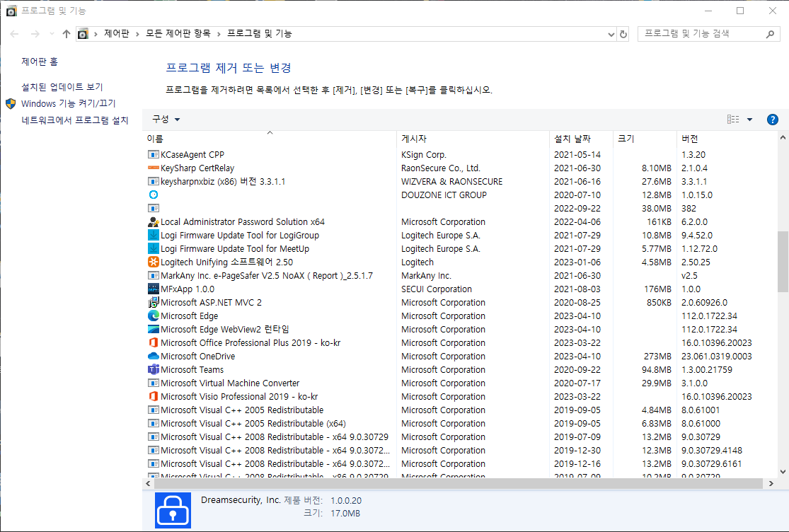
Task: Expand the chevron after 모든 제어판 항목
Action: click(x=219, y=34)
